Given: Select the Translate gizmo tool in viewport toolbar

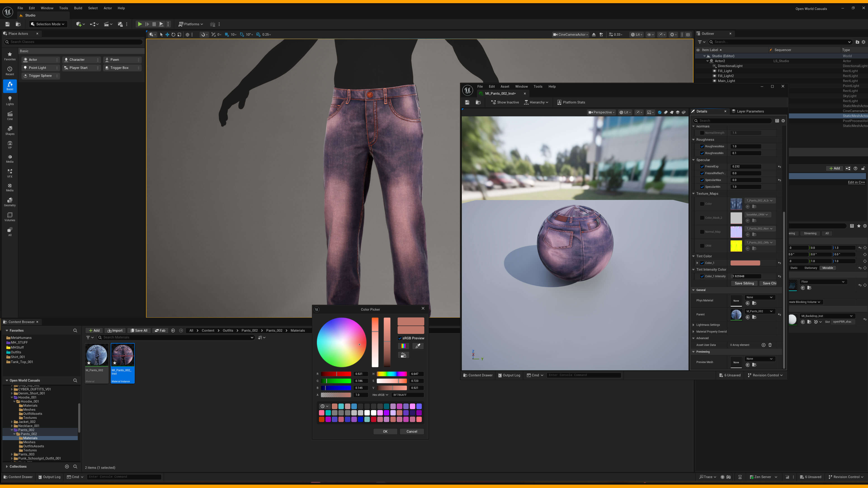Looking at the screenshot, I should point(167,34).
